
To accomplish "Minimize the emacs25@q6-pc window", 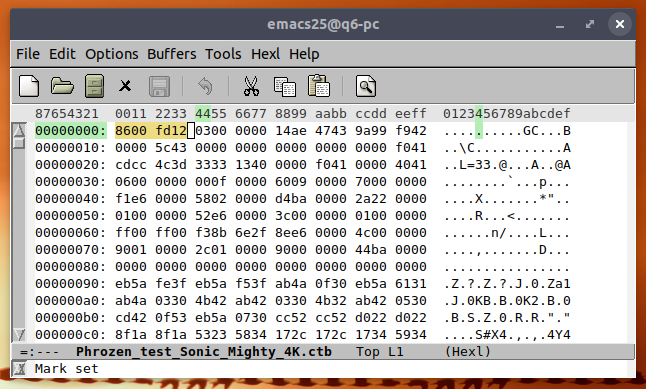I will (x=559, y=26).
